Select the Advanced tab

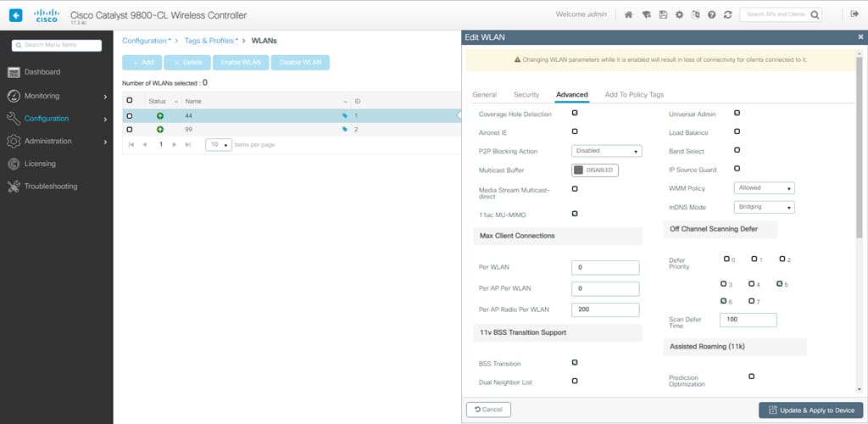click(572, 95)
